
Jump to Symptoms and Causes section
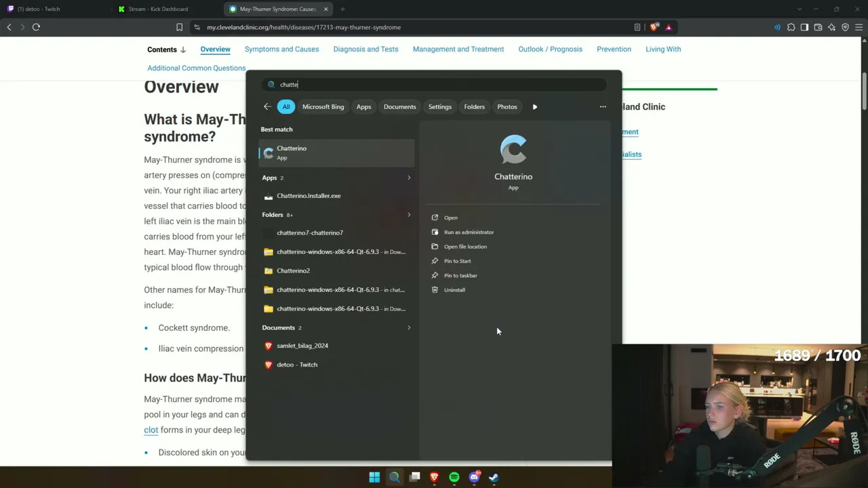281,49
